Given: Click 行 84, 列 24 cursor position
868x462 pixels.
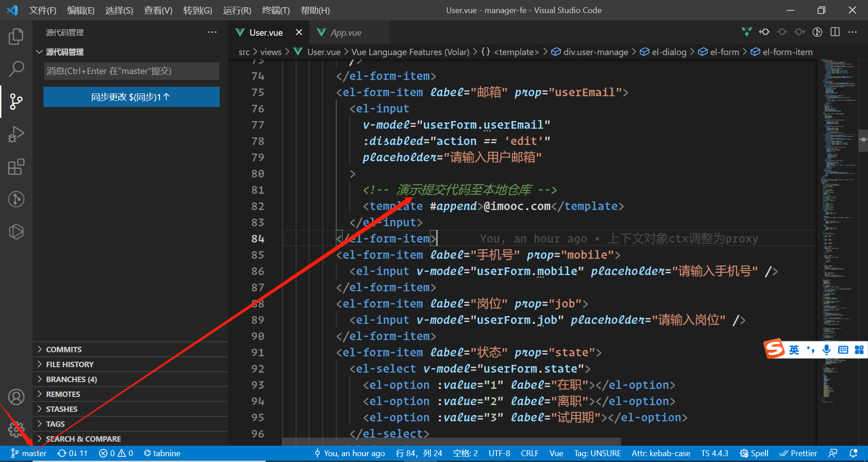Looking at the screenshot, I should click(419, 453).
